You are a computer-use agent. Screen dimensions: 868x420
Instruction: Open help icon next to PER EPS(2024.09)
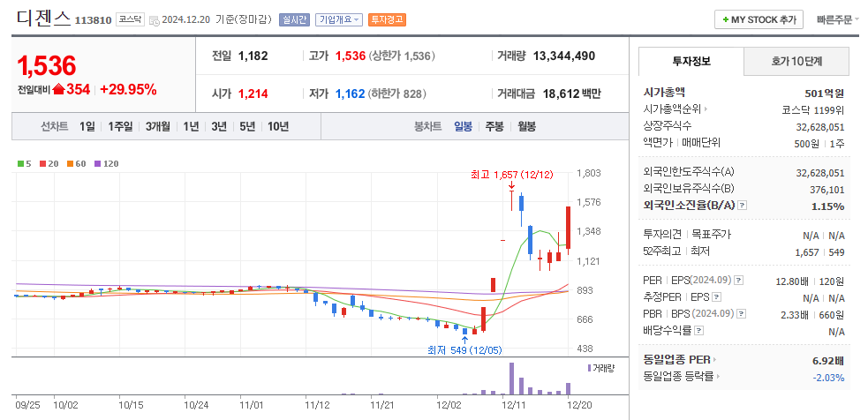point(739,281)
